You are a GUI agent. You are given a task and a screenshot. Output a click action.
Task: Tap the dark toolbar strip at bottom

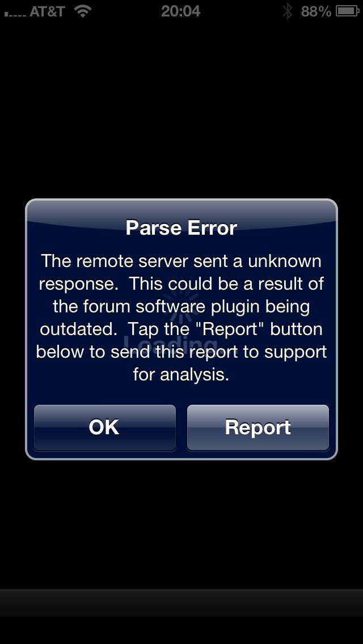(181, 603)
